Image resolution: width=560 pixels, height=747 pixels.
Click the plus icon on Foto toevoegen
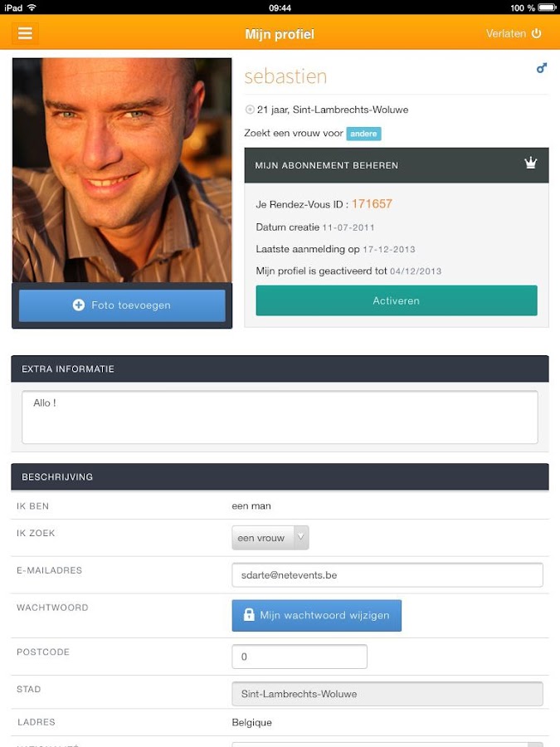click(79, 305)
